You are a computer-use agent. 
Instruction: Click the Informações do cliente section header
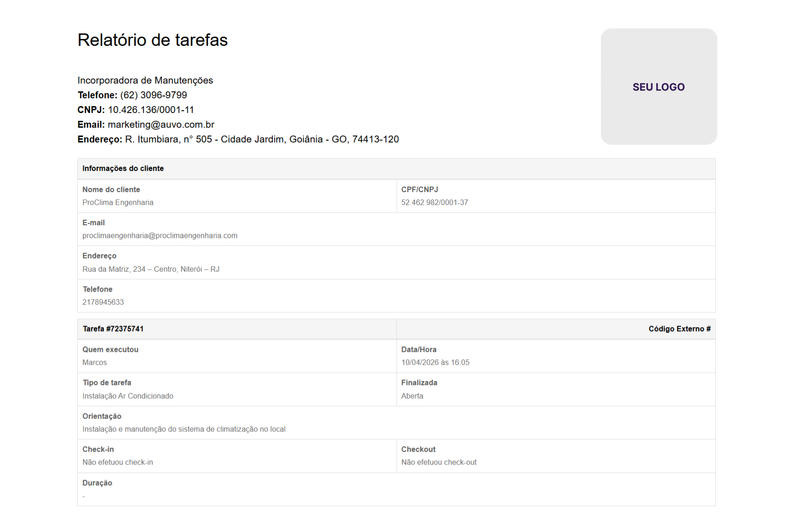[x=123, y=168]
